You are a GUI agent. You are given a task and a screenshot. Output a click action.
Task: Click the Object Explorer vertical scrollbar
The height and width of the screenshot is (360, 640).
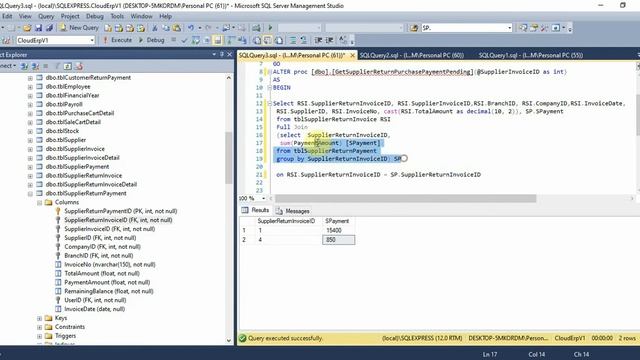click(229, 158)
